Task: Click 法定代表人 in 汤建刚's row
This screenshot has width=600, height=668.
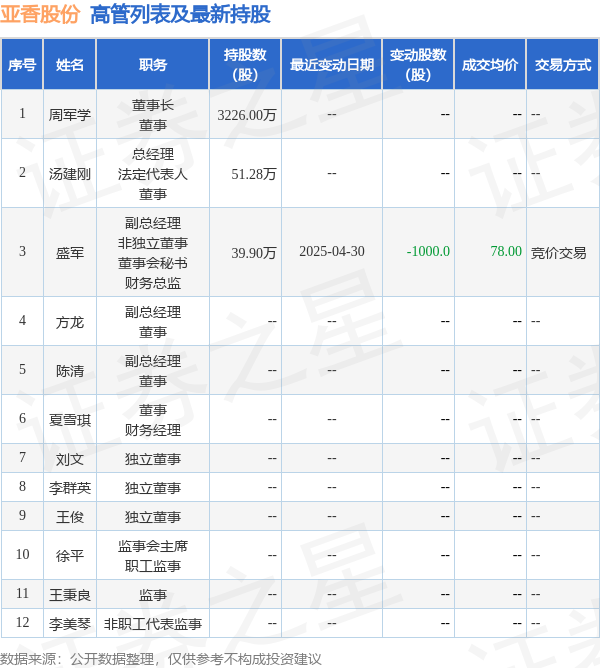Action: coord(153,174)
